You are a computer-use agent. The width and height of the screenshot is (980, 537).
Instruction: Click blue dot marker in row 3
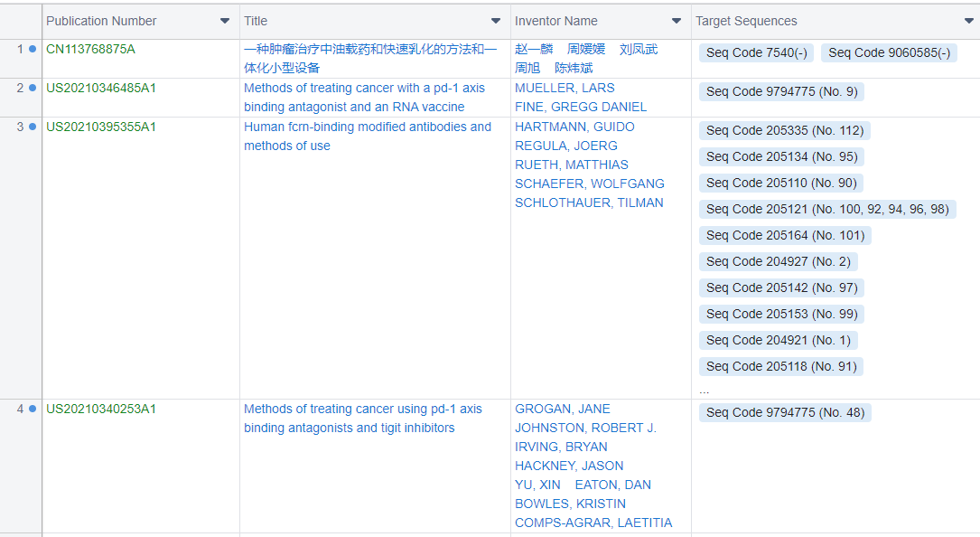(33, 127)
